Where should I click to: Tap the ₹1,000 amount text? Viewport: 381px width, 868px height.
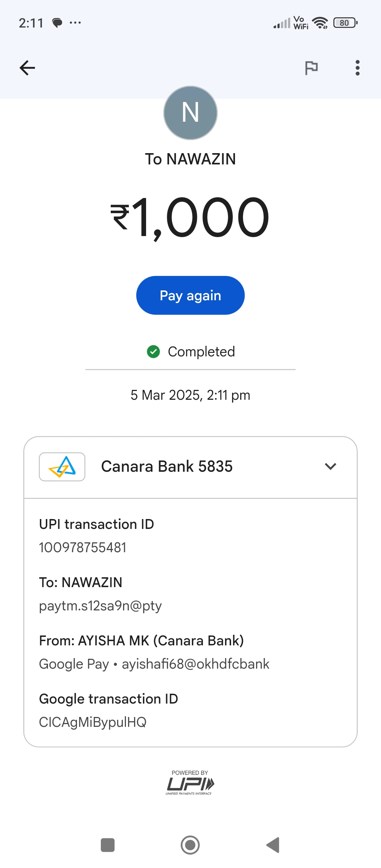coord(190,218)
